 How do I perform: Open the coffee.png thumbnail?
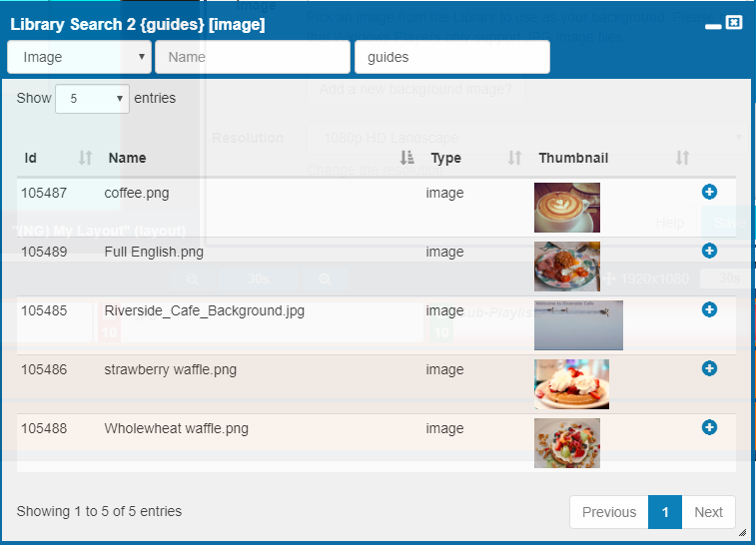point(566,207)
